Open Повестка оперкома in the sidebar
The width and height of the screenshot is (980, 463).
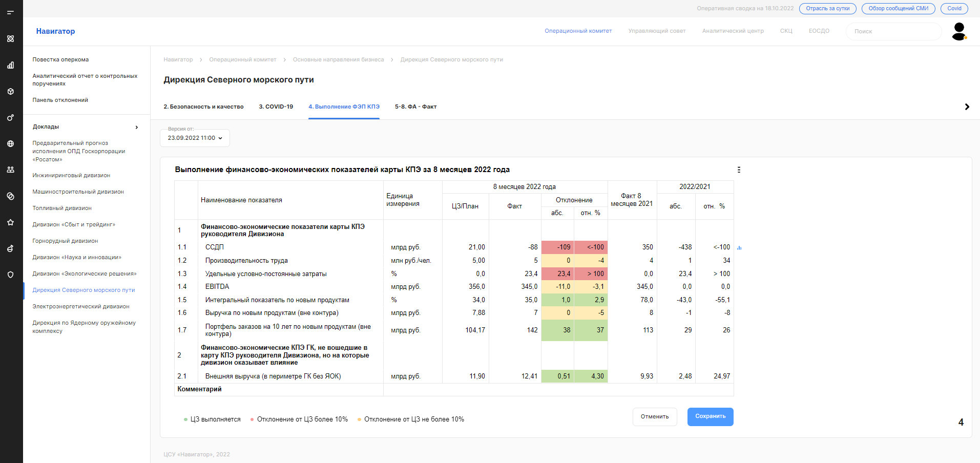(60, 59)
